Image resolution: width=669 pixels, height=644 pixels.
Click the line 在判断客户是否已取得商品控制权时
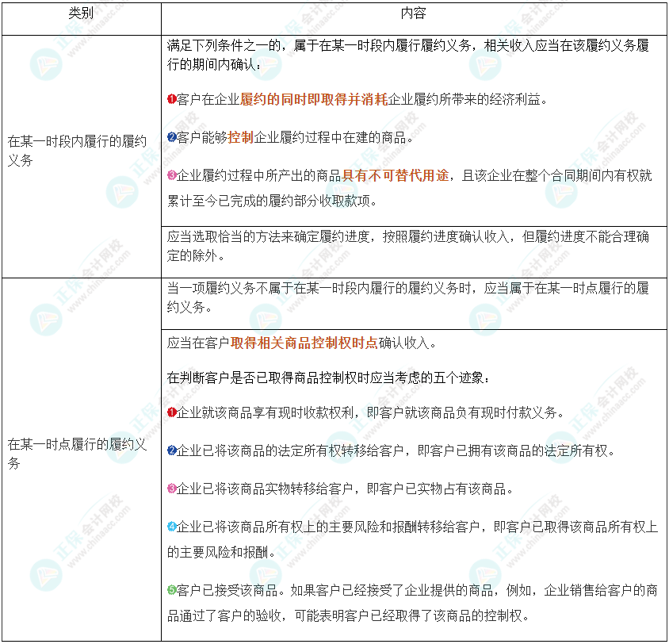(x=334, y=377)
